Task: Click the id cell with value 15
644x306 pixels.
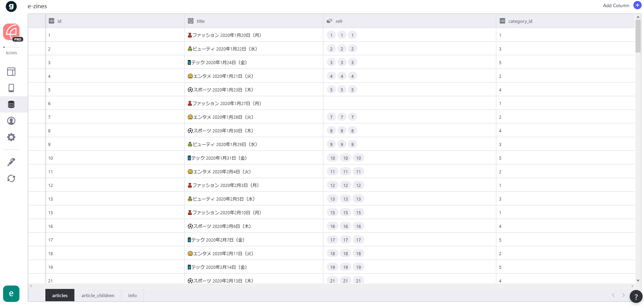Action: coord(115,213)
